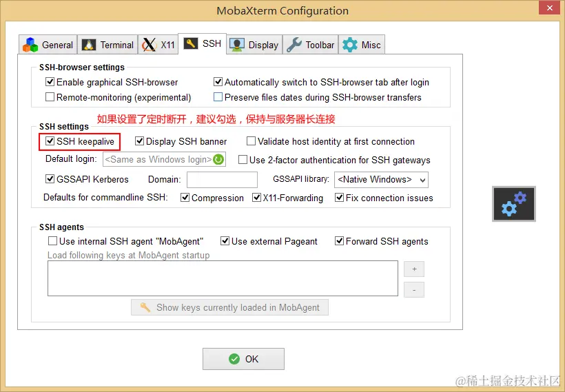Switch to the Toolbar tab
The height and width of the screenshot is (392, 565).
[311, 45]
